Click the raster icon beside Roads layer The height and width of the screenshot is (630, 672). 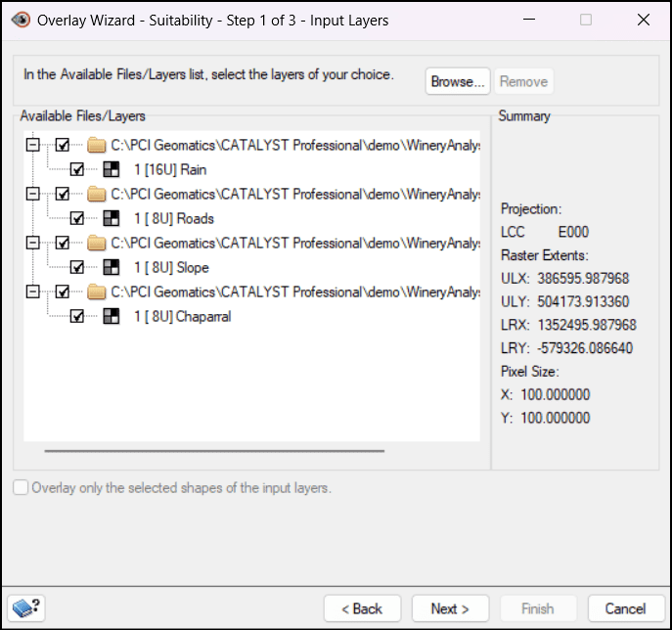click(112, 218)
